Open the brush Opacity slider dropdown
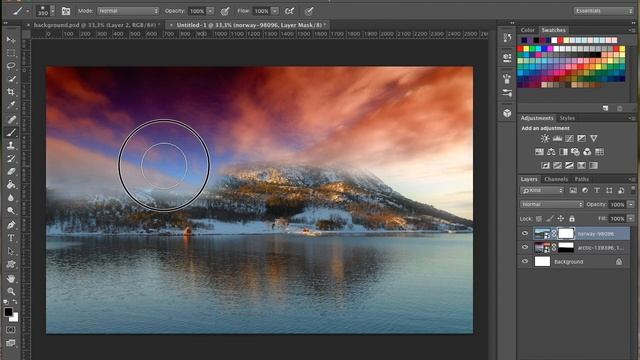The width and height of the screenshot is (640, 360). tap(210, 11)
